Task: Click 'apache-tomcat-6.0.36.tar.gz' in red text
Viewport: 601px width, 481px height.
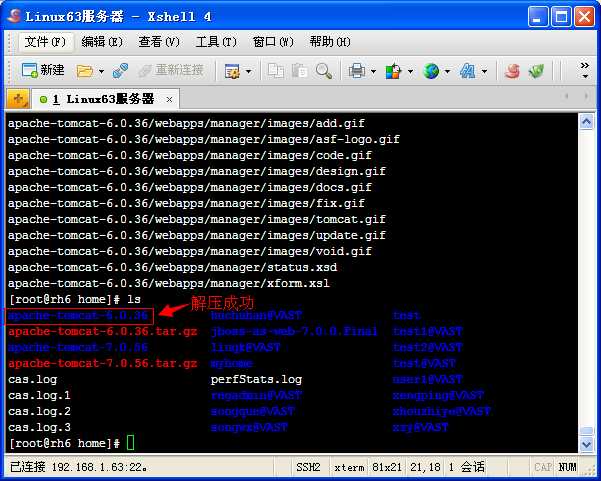Action: (103, 332)
